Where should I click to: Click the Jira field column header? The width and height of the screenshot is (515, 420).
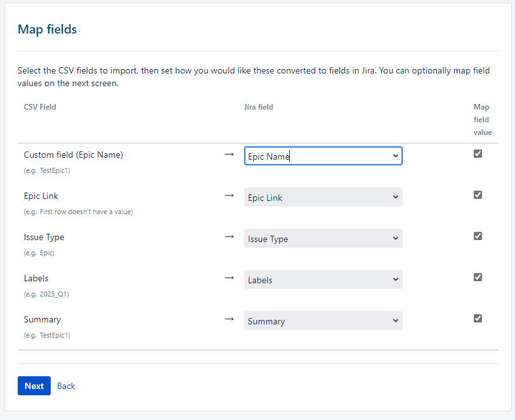tap(259, 107)
